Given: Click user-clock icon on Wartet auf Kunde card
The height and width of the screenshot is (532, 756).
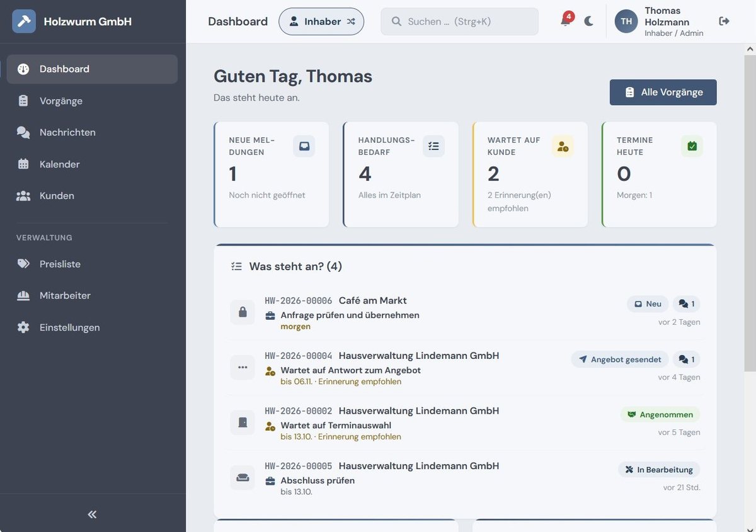Looking at the screenshot, I should (563, 146).
